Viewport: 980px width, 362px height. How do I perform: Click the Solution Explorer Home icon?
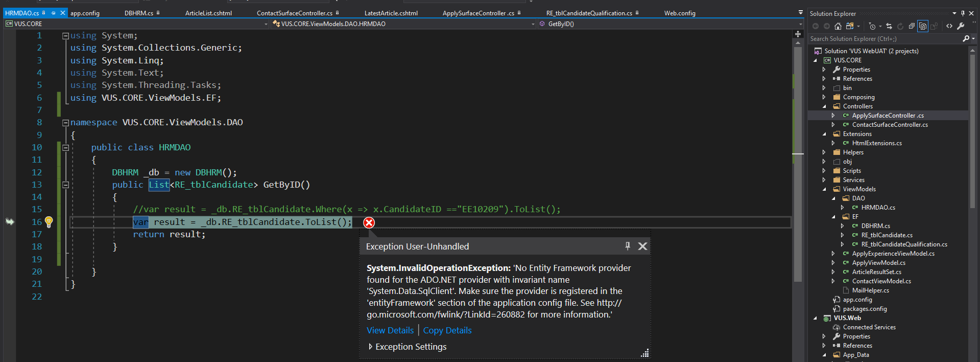(x=838, y=26)
